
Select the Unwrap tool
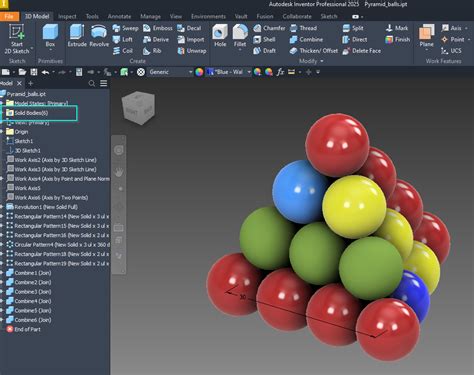coord(192,51)
